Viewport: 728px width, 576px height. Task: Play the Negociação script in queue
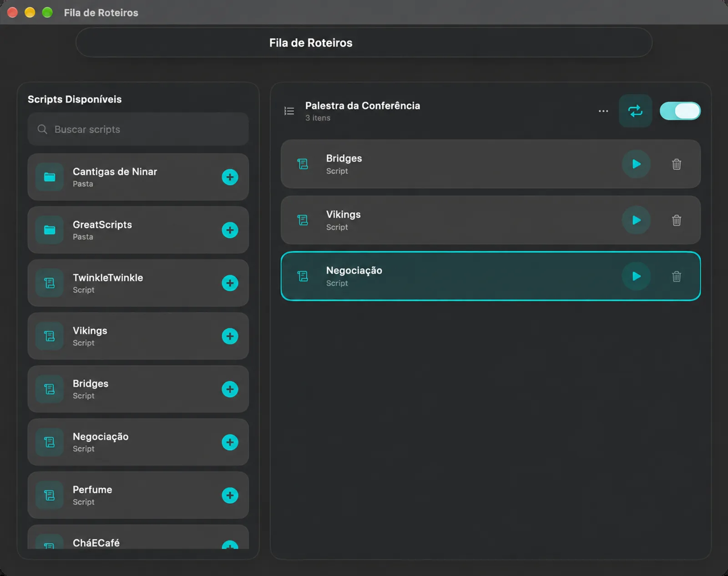tap(636, 276)
